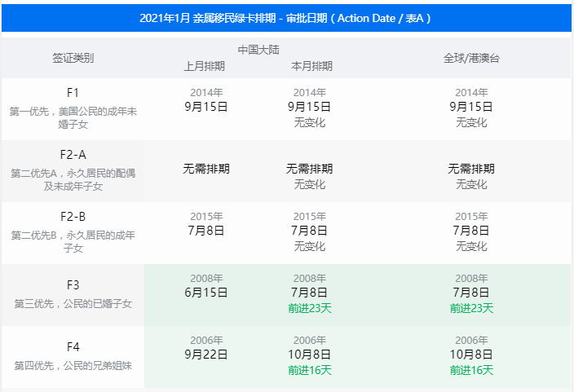Screen dimensions: 574x392
Task: Click the blue title banner '2021年1月 亲属移民绿卡排期'
Action: tap(286, 18)
